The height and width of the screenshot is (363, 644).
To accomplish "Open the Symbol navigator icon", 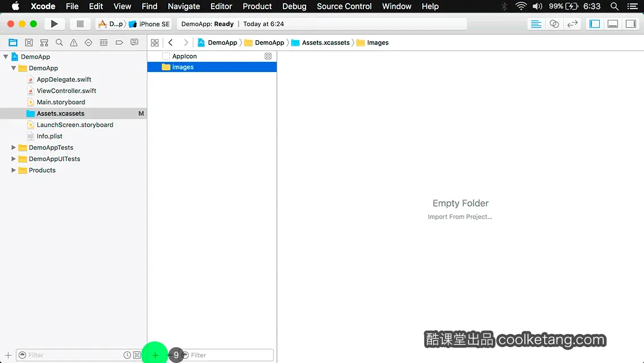I will (44, 43).
